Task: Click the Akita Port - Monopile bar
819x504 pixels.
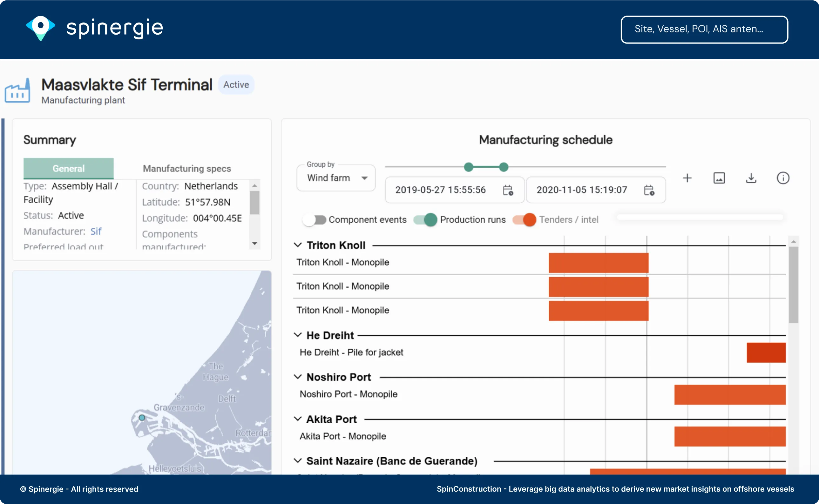Action: pos(730,437)
